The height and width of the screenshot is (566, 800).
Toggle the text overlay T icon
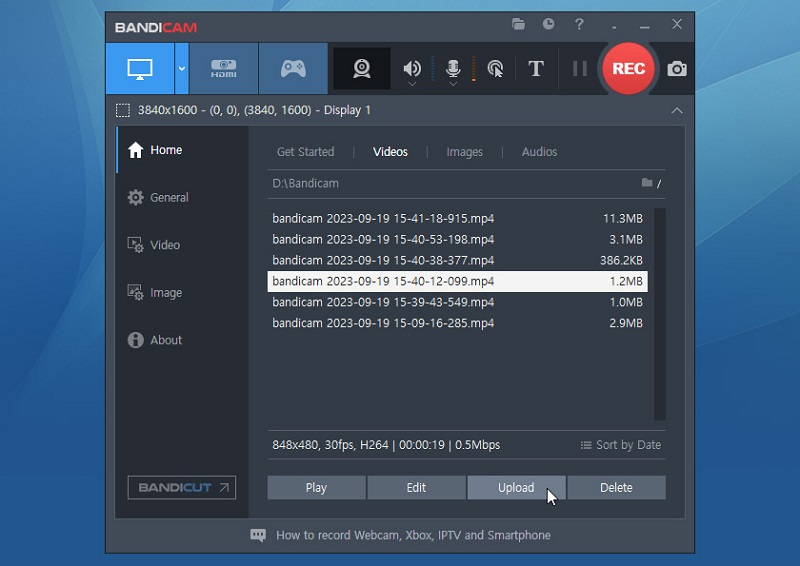coord(536,68)
